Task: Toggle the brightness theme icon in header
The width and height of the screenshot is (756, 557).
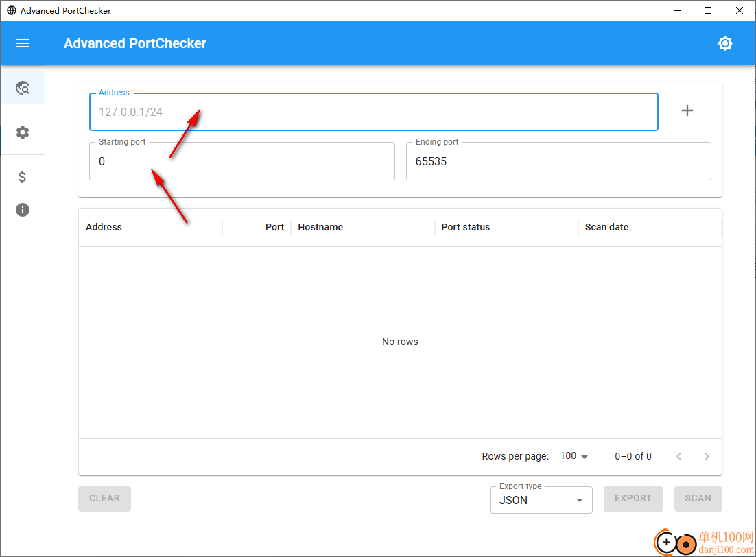Action: click(724, 43)
